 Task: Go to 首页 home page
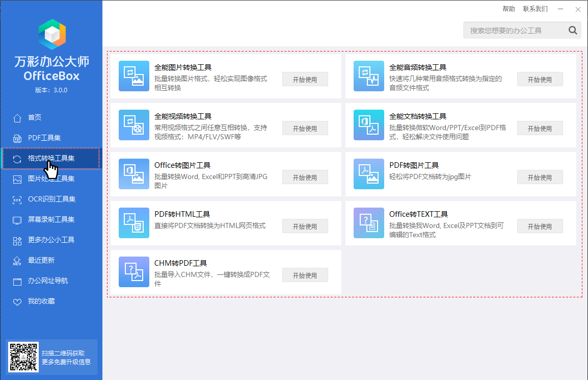pyautogui.click(x=34, y=117)
